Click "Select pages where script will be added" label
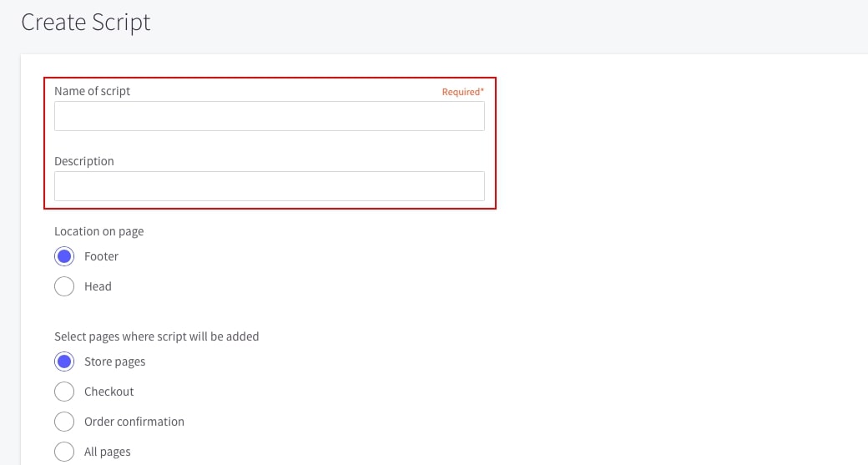 pyautogui.click(x=156, y=336)
